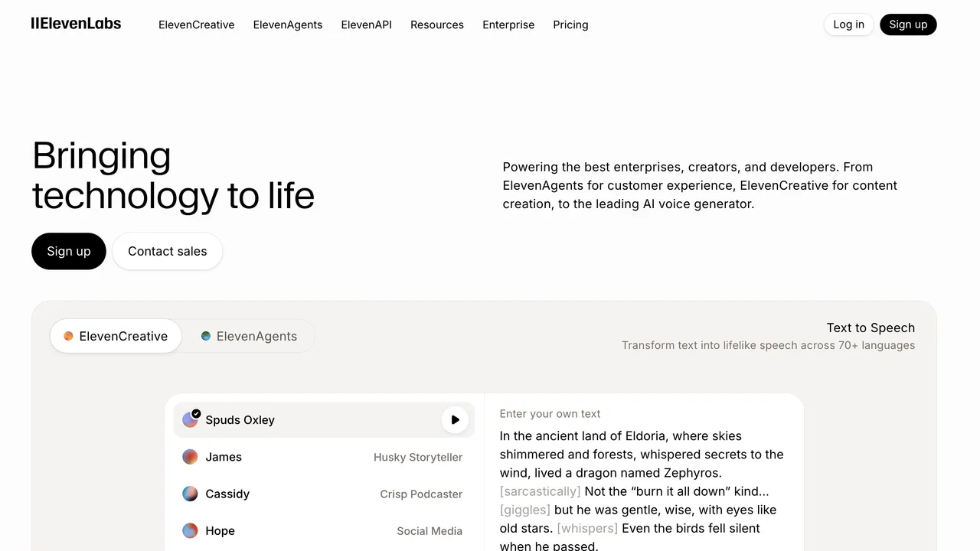Expand the ElevenAgents navigation menu

(288, 24)
